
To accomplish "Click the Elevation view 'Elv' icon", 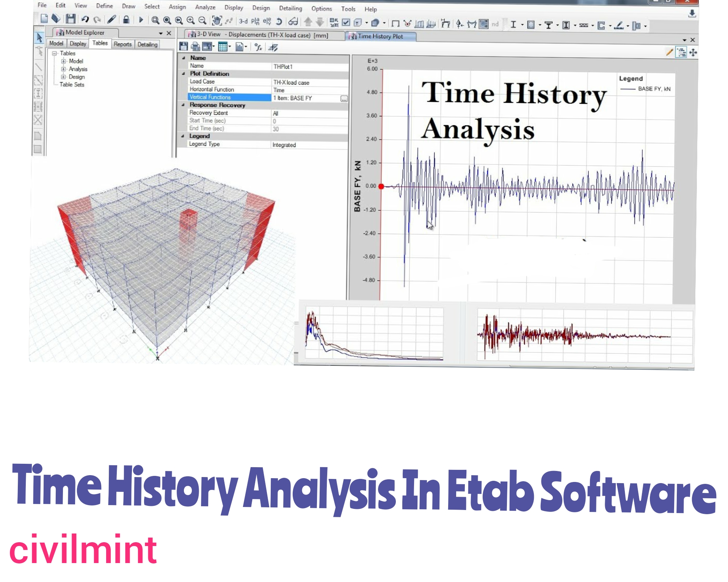I will (x=267, y=21).
